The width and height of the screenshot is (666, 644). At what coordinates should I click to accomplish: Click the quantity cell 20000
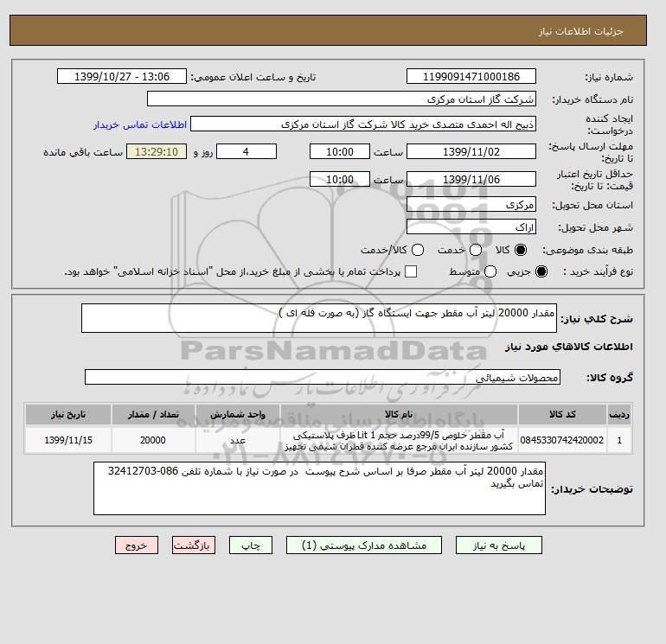click(x=153, y=440)
